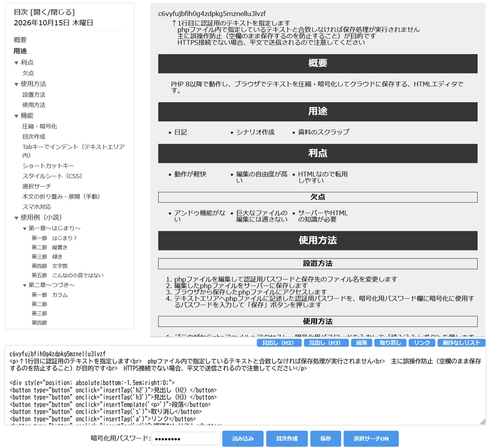Open 第五節 こんなの小説ではない entry

(68, 275)
